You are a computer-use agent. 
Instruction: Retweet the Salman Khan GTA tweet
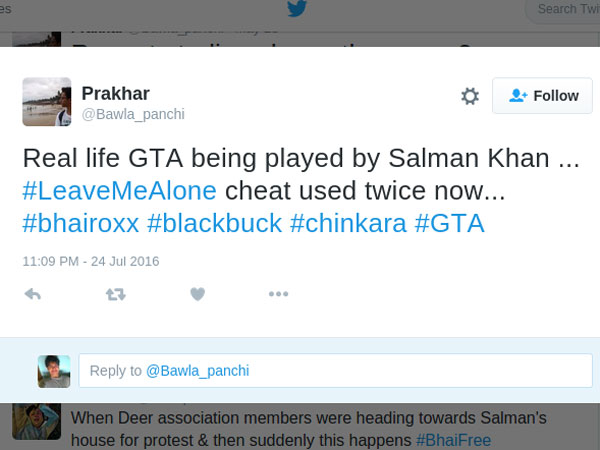pyautogui.click(x=116, y=294)
